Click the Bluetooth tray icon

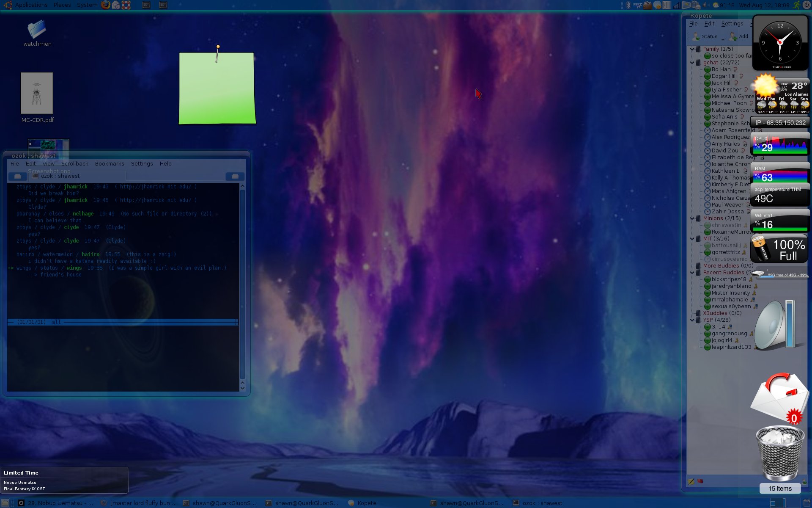[628, 5]
